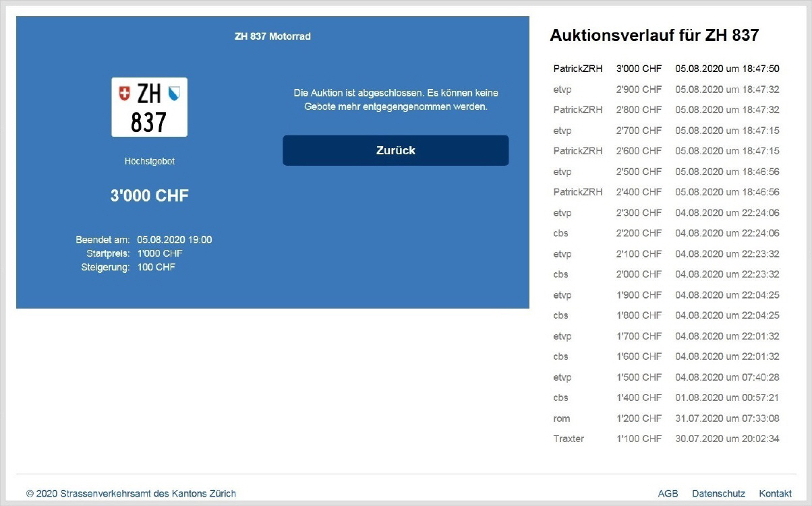Click the etvp 2'900 CHF bid entry
The height and width of the screenshot is (506, 812).
point(666,90)
